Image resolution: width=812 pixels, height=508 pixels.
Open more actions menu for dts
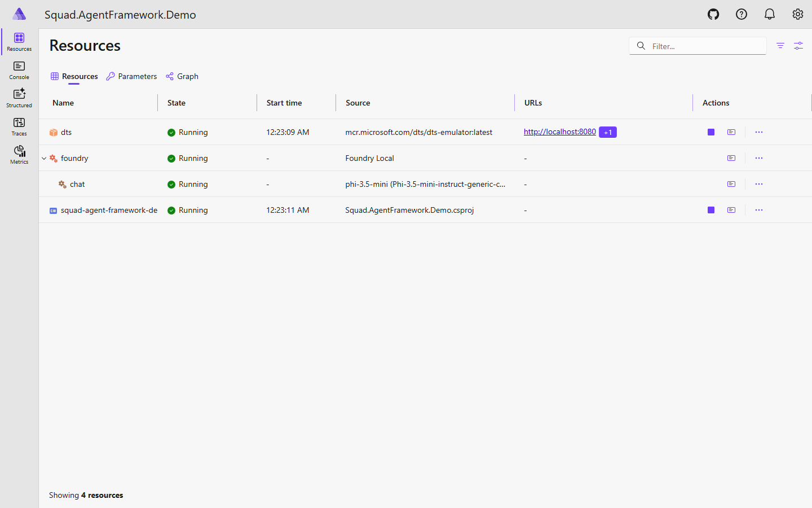click(759, 132)
